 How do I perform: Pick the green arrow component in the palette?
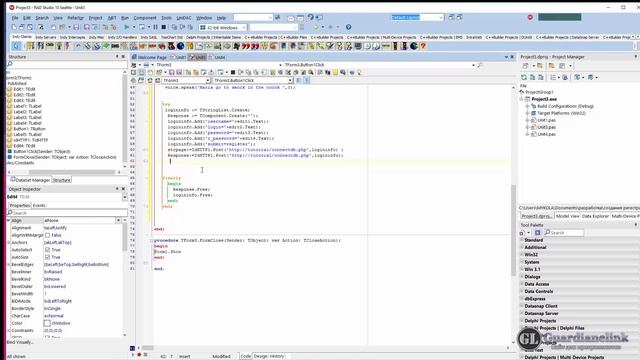[x=106, y=46]
